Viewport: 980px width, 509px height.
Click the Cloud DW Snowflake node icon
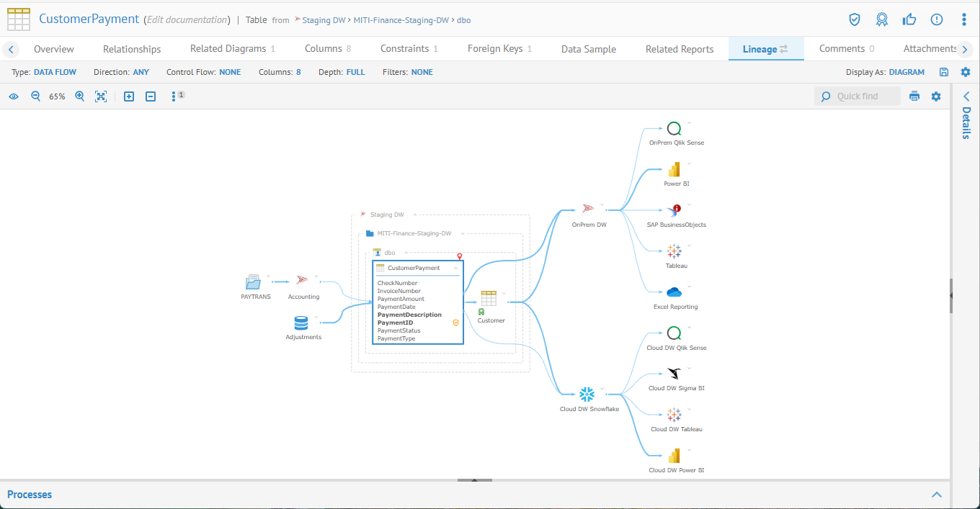[587, 394]
